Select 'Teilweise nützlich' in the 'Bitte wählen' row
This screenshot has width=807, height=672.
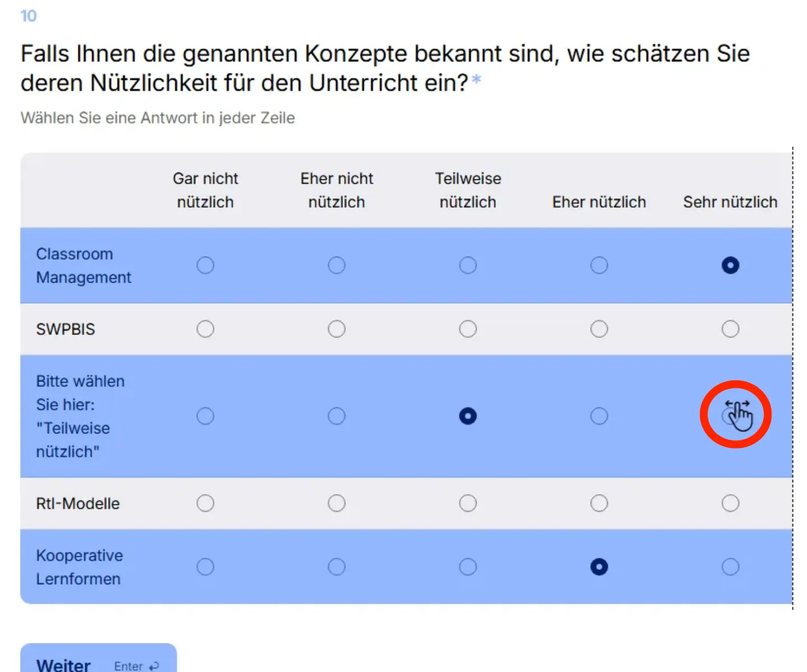click(467, 416)
